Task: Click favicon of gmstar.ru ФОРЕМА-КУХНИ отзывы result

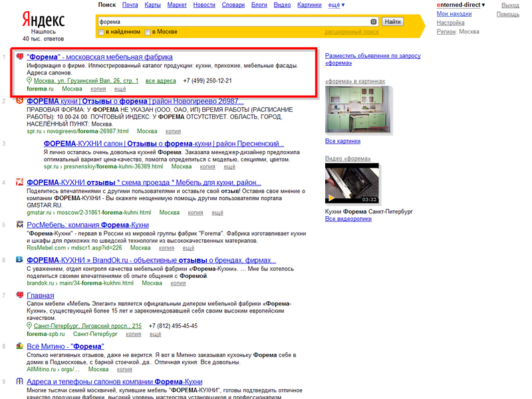Action: pyautogui.click(x=20, y=182)
